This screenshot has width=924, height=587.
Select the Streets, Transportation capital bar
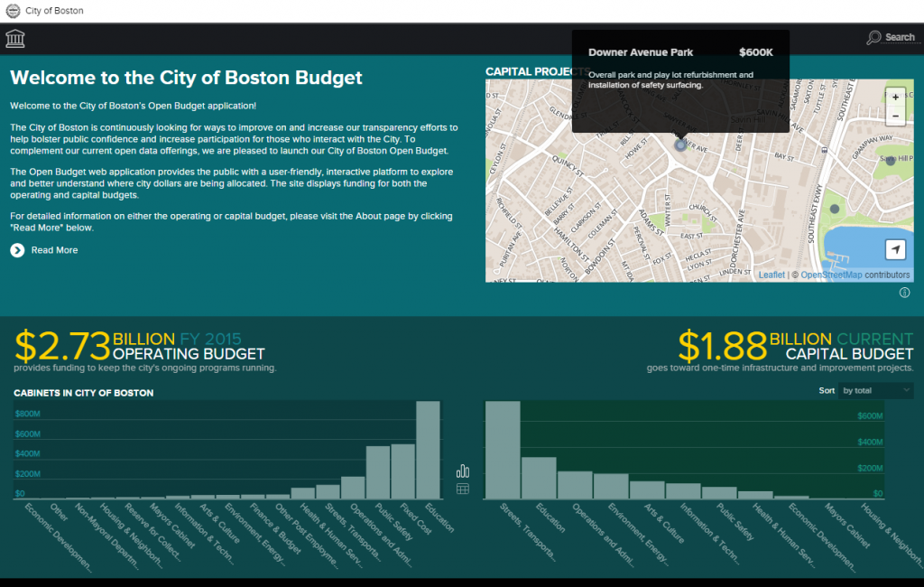pyautogui.click(x=503, y=450)
